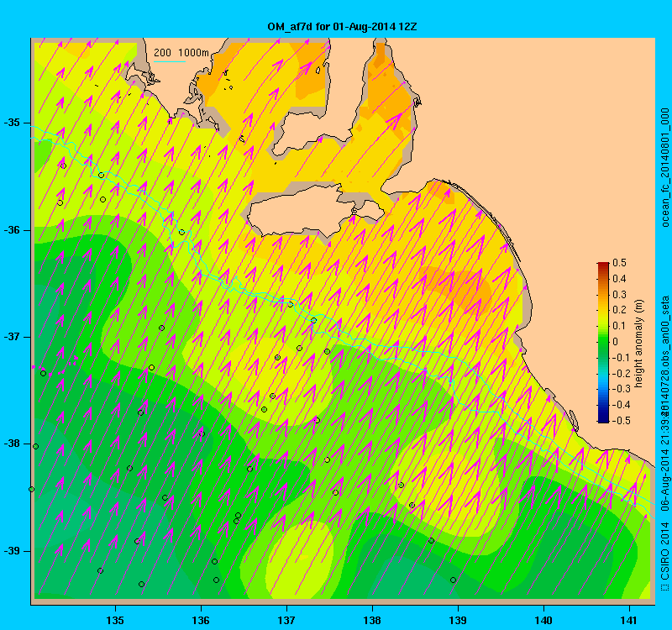Click the -0.5 colorbar tick label
672x630 pixels.
coord(620,421)
